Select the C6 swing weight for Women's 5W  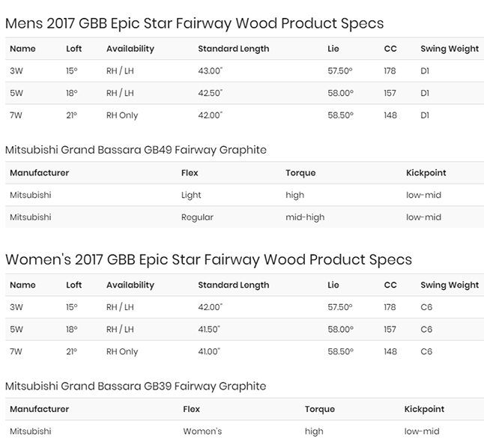[426, 330]
